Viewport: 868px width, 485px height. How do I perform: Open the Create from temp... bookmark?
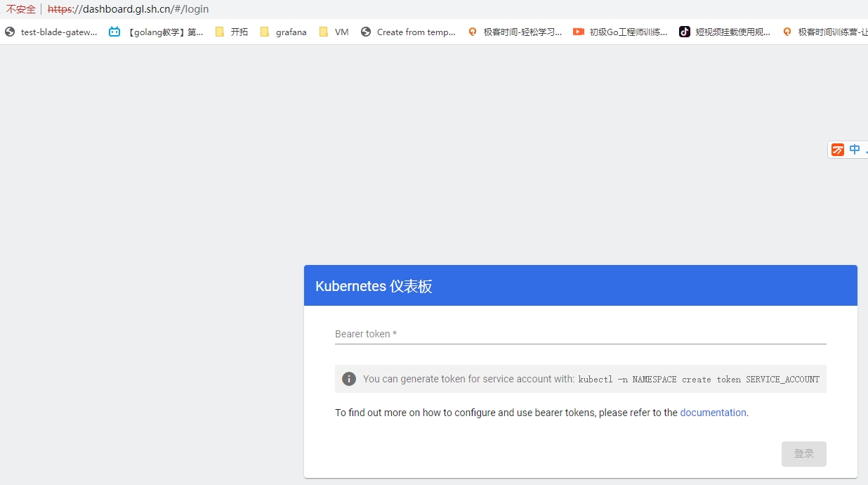pyautogui.click(x=409, y=32)
